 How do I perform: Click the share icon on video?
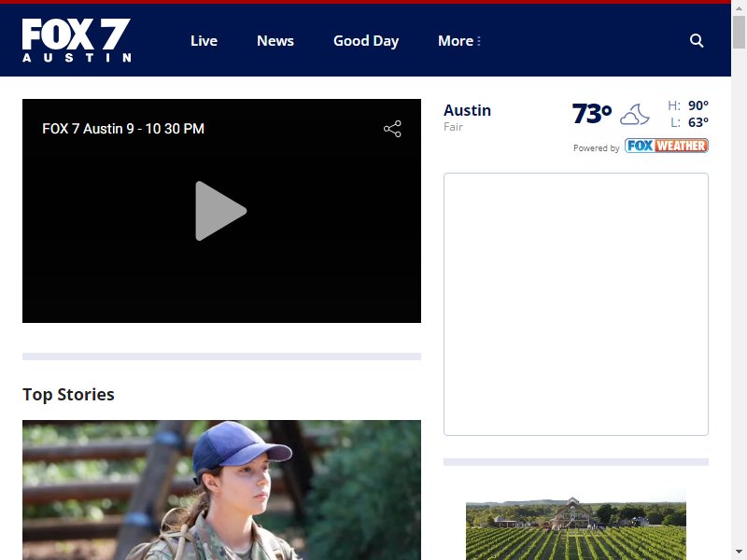[x=392, y=129]
